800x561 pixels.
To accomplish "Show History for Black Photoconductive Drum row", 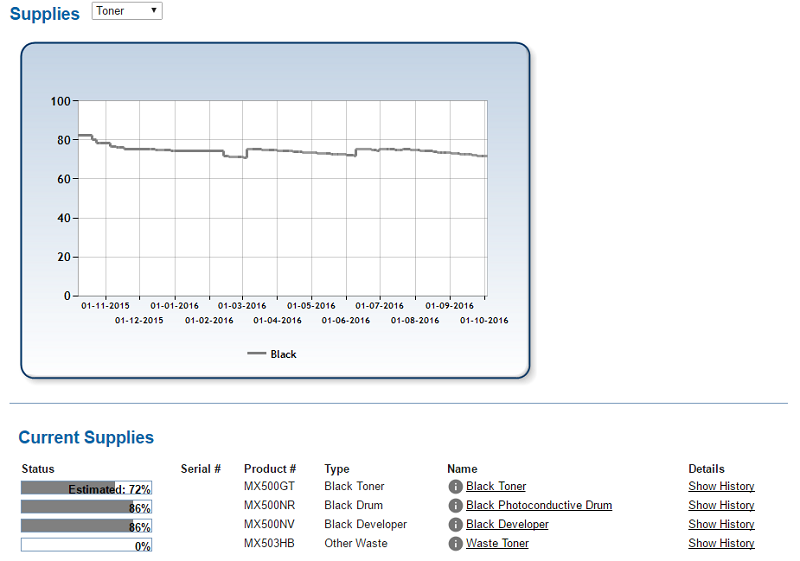I will click(721, 505).
